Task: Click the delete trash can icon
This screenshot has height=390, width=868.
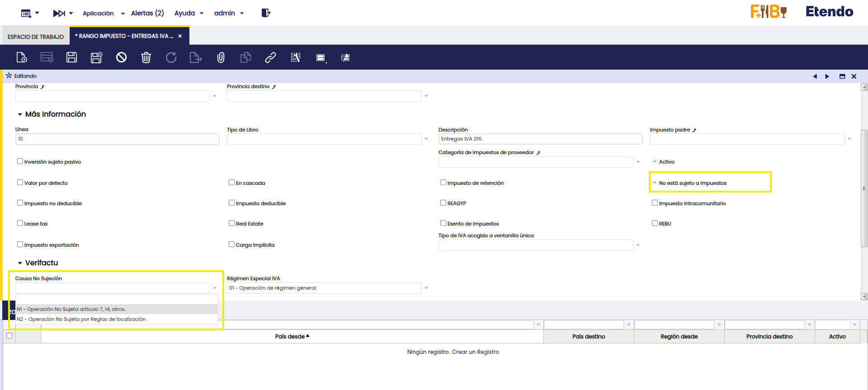Action: (x=146, y=57)
